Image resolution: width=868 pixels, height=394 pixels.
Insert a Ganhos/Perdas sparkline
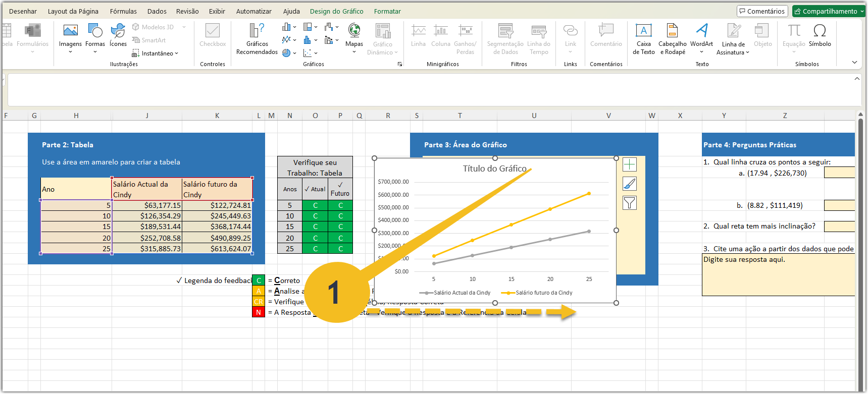click(x=465, y=39)
